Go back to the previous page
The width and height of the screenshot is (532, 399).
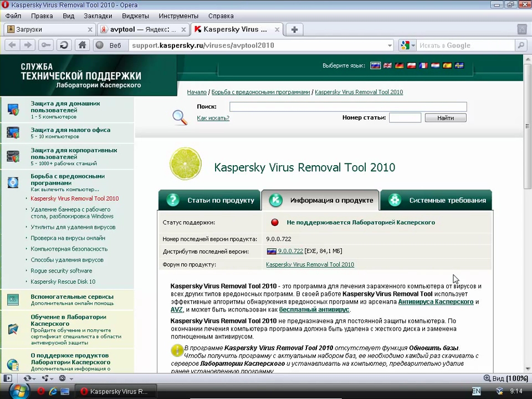[12, 45]
